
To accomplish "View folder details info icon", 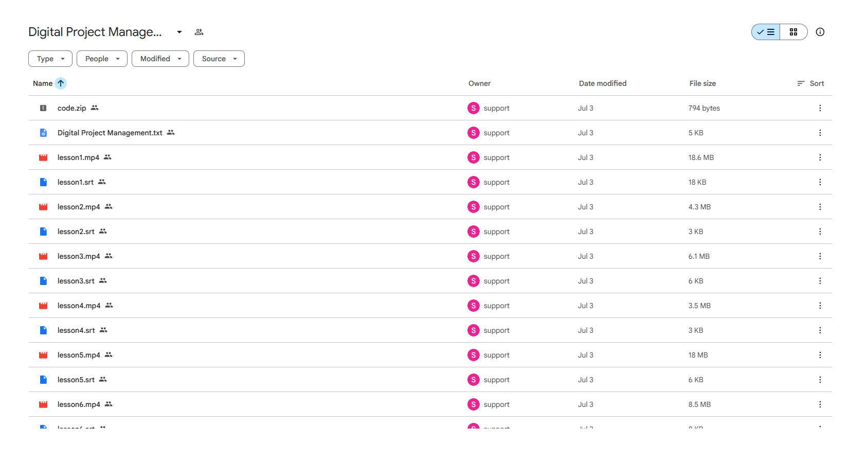I will [x=820, y=32].
